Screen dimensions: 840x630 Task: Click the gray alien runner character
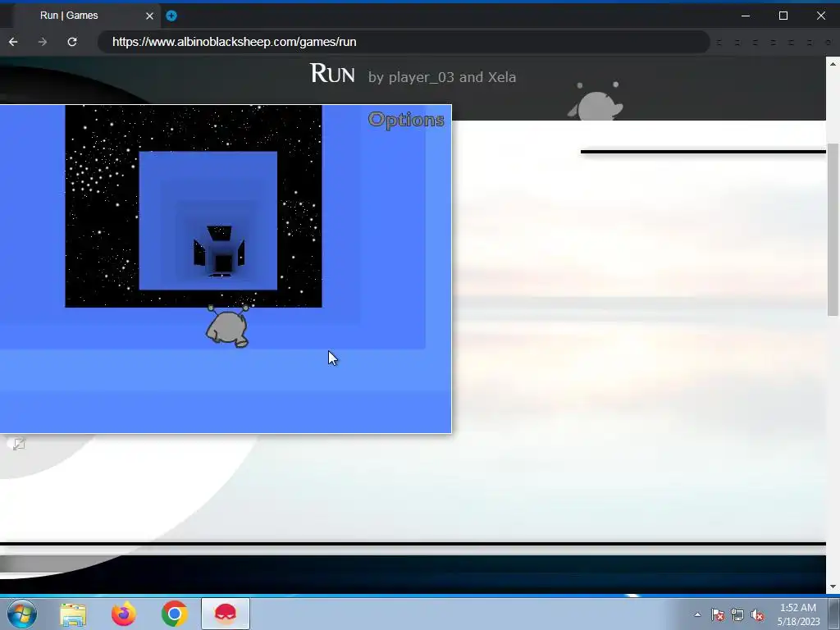click(228, 326)
